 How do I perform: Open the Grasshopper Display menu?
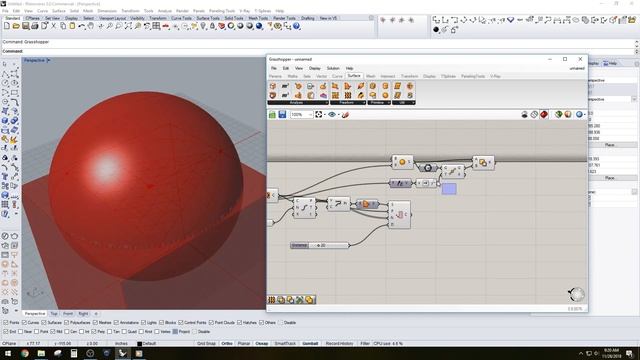click(315, 68)
